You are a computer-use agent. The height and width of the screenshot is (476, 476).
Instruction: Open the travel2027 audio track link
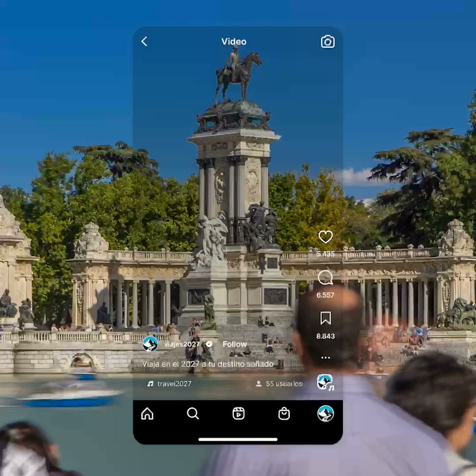click(169, 384)
